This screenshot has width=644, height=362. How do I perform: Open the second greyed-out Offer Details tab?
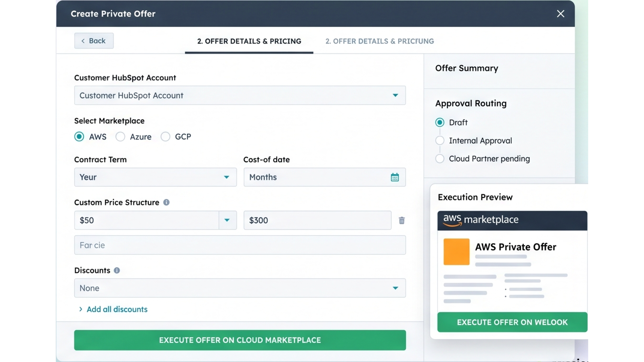(379, 41)
